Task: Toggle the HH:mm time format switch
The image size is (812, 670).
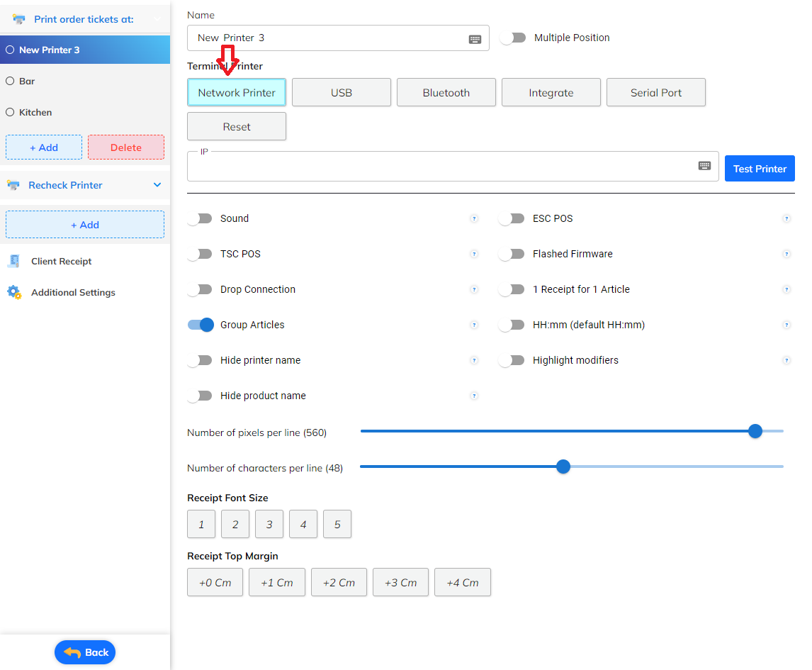Action: pyautogui.click(x=512, y=325)
